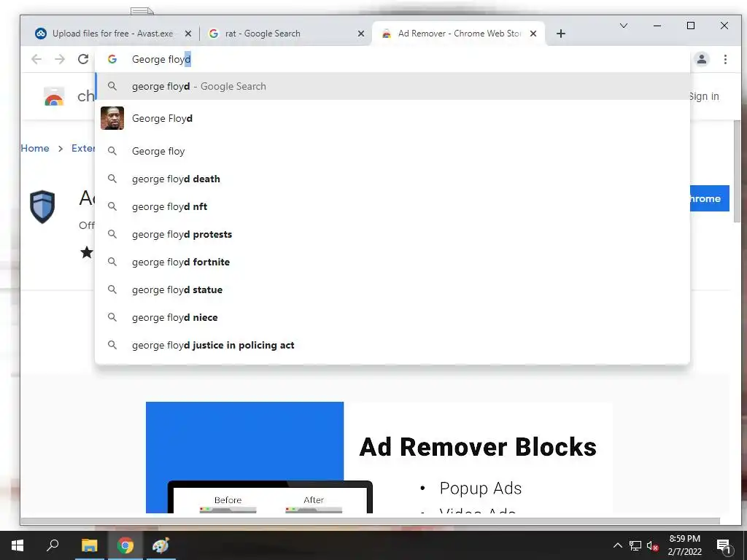Click the browser forward arrow
The image size is (747, 560).
(x=60, y=59)
